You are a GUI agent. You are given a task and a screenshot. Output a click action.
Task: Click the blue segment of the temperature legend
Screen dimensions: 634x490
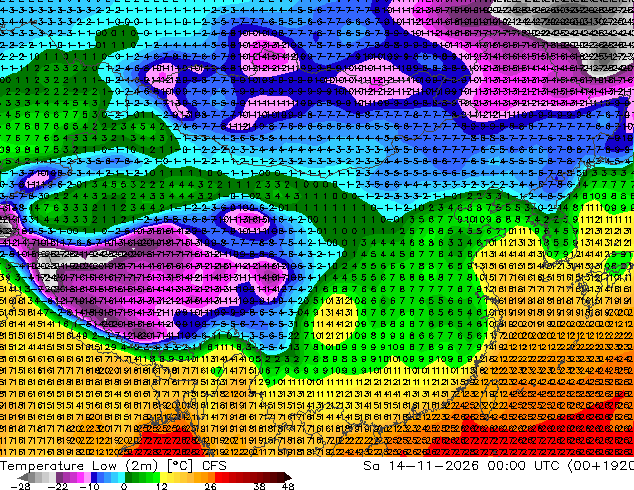tap(108, 477)
